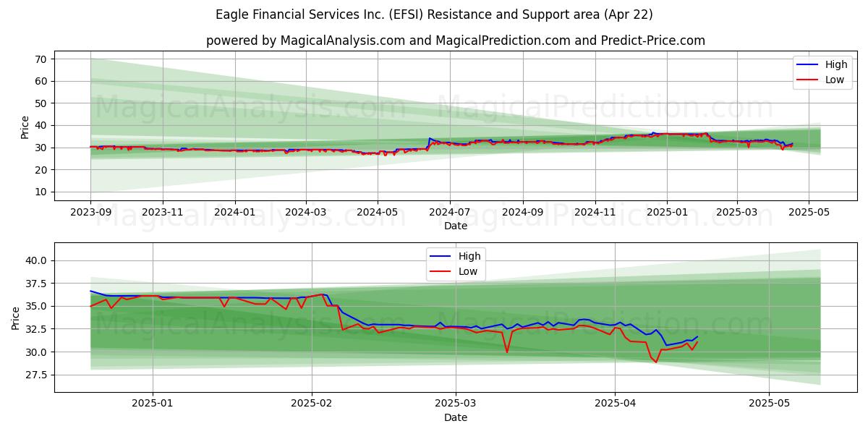Viewport: 868px width, 434px height.
Task: Click the top chart '2025-01' tick label
Action: (x=666, y=212)
